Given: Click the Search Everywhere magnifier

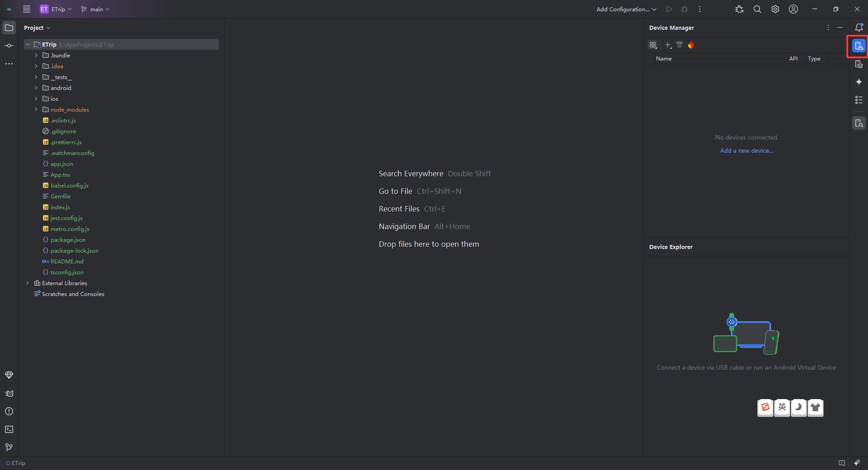Looking at the screenshot, I should (x=757, y=9).
